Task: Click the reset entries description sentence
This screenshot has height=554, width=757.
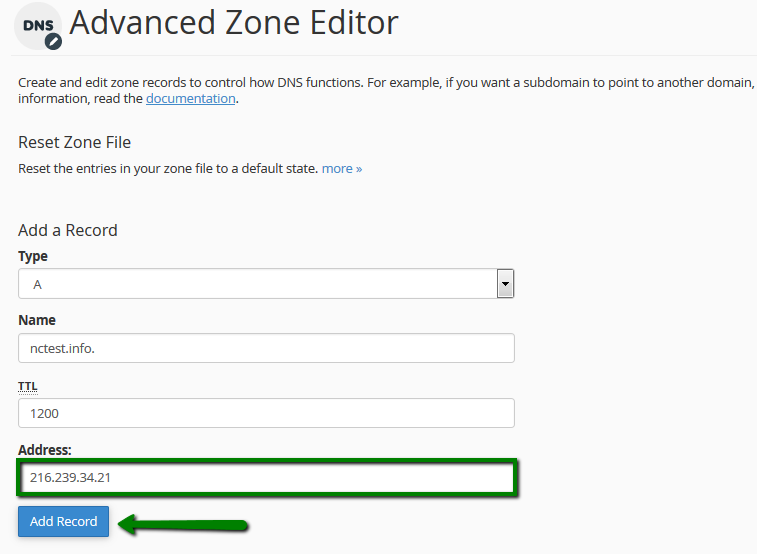Action: [168, 168]
